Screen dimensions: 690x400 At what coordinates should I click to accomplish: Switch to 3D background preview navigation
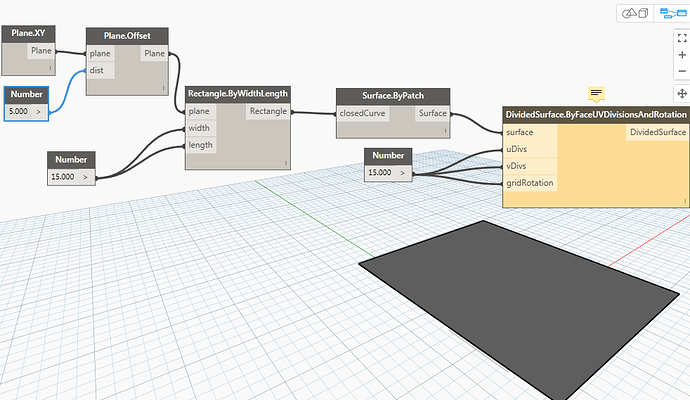click(636, 14)
